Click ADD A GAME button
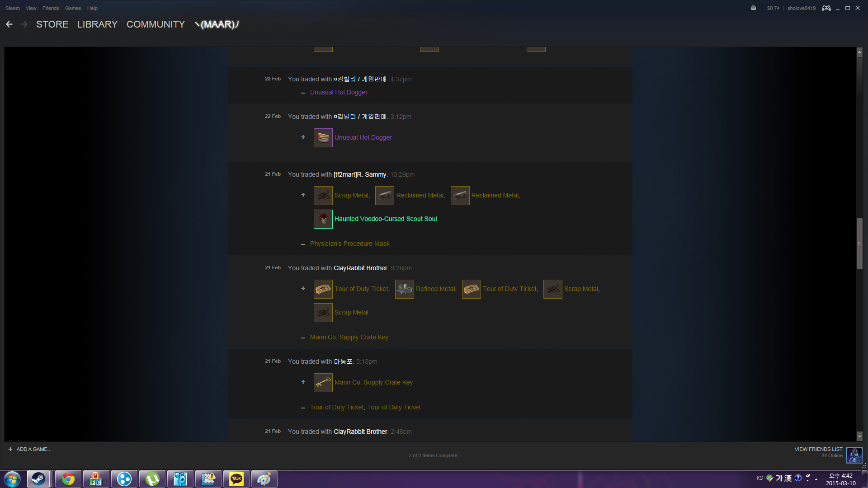 pos(30,449)
